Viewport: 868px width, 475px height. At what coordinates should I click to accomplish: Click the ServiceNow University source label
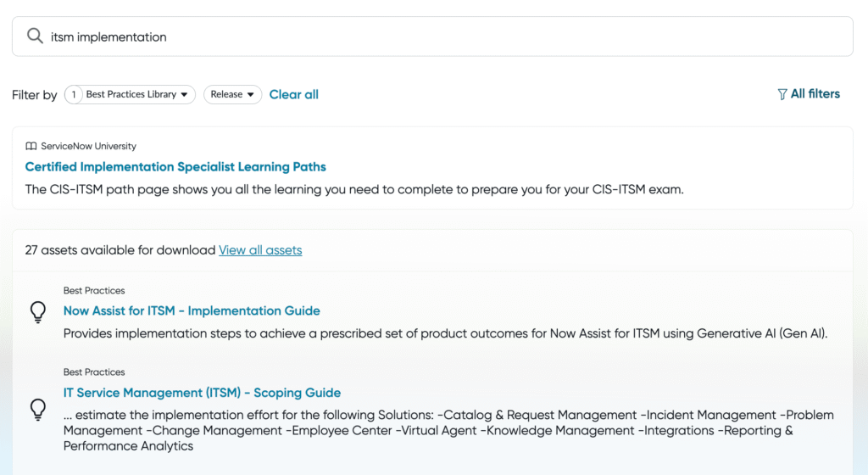pyautogui.click(x=88, y=146)
